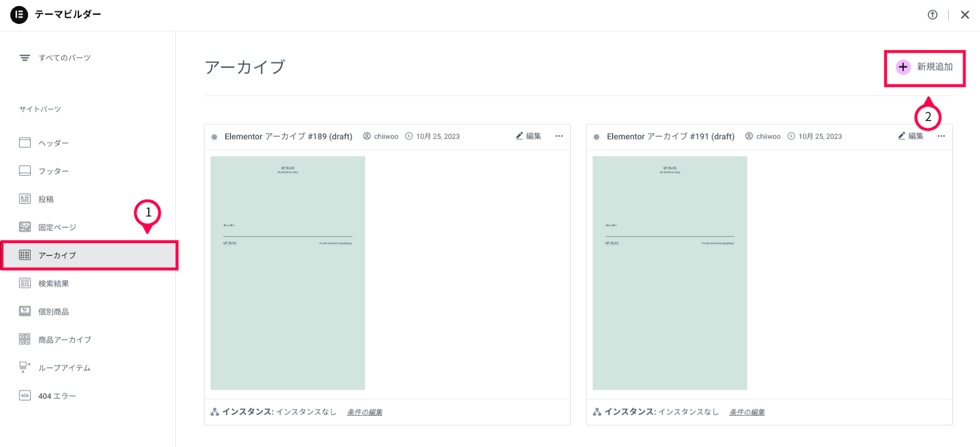Click pencil icon on archive #189 card
Screen dimensions: 980x447
coord(519,136)
